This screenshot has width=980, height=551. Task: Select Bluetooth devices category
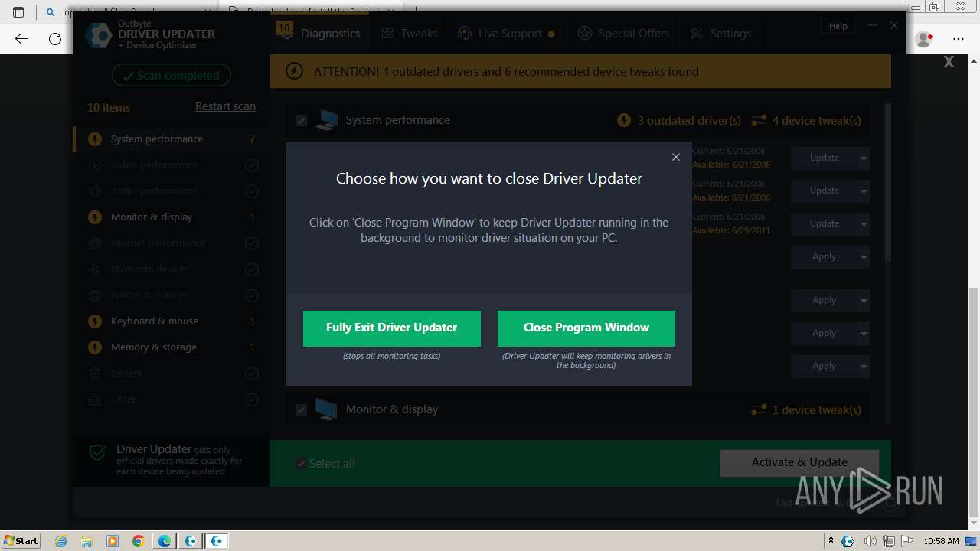(171, 269)
